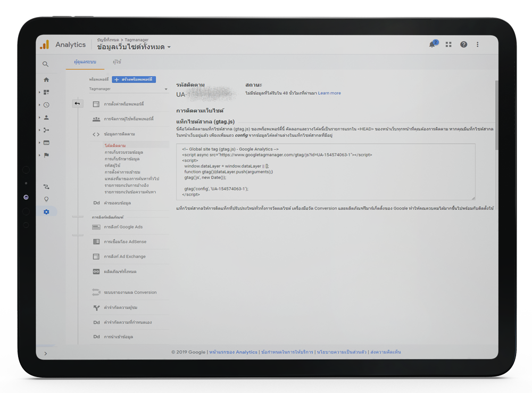Expand the Conversions section arrow
Screen dimensions: 532x393
pyautogui.click(x=39, y=155)
